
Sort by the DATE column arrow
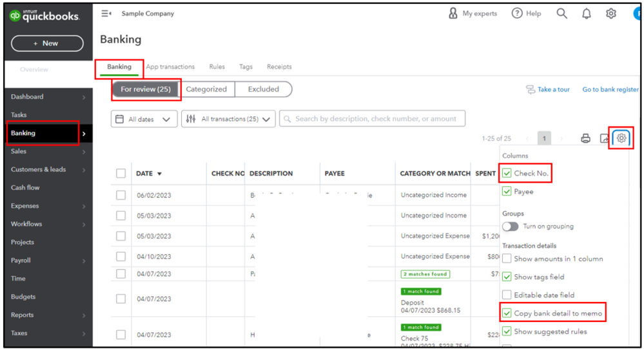[159, 174]
